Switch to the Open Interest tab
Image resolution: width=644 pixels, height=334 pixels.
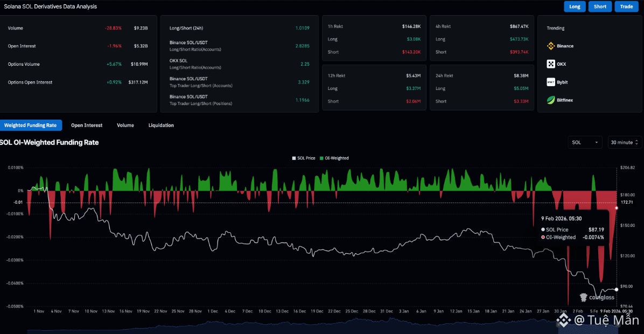pyautogui.click(x=86, y=126)
